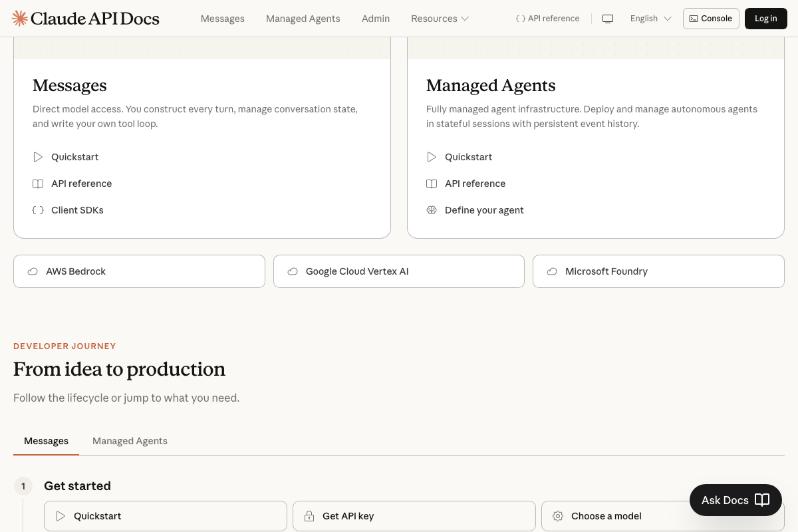Click the Log in button
798x532 pixels.
[765, 19]
